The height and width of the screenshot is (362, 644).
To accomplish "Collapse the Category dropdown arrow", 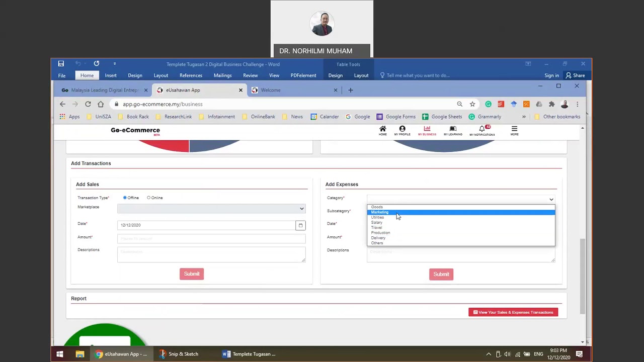I will click(x=551, y=200).
